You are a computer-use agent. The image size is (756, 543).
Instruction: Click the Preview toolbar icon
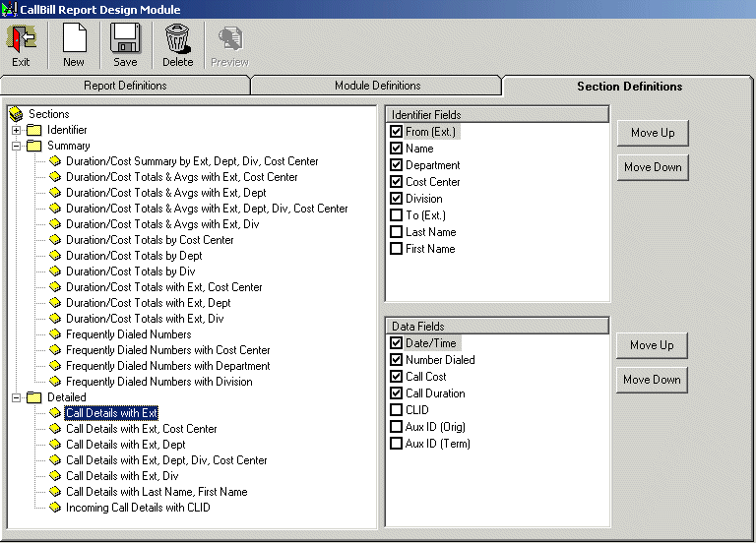230,38
